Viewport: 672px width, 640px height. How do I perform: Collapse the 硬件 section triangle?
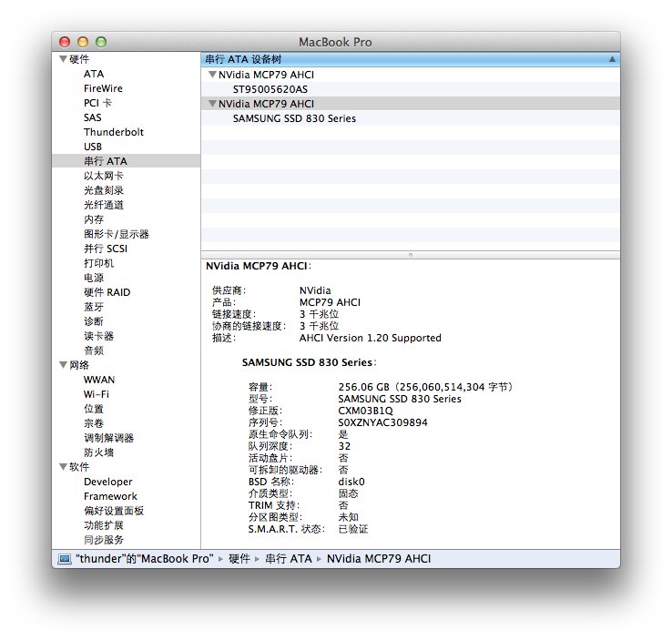(x=63, y=58)
